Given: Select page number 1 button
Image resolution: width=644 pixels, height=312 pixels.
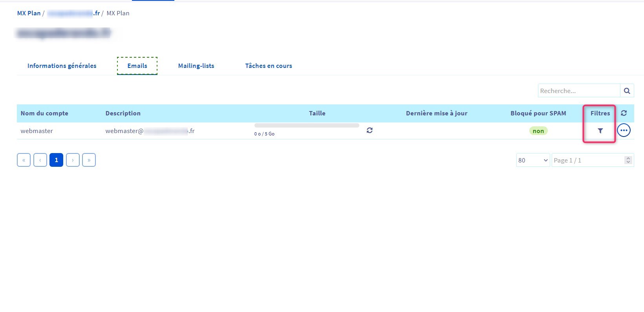Looking at the screenshot, I should (x=56, y=160).
